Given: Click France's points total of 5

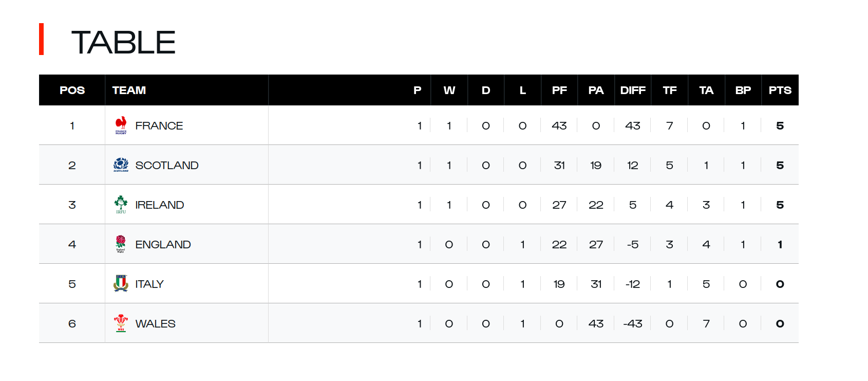Looking at the screenshot, I should pos(780,126).
